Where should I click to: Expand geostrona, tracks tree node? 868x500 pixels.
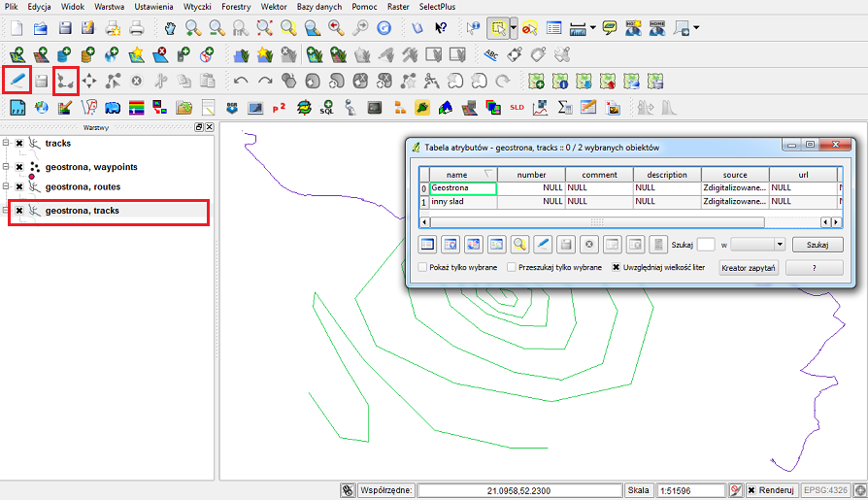tap(6, 210)
